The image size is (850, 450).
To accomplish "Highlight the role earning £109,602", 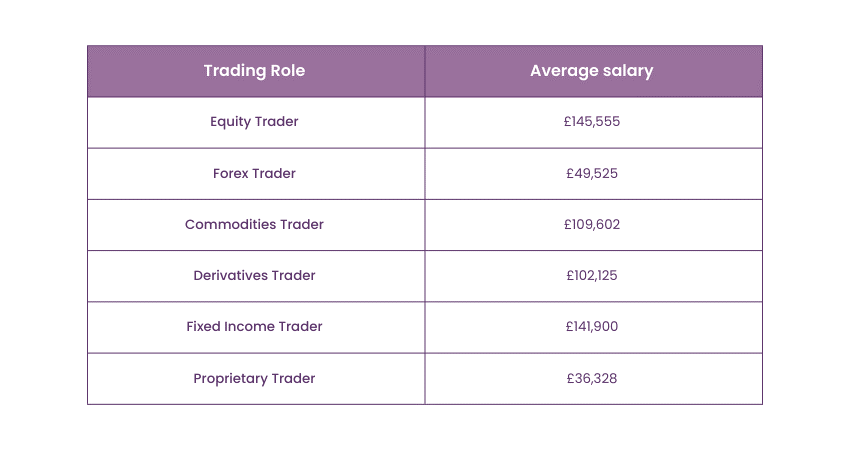I will tap(254, 224).
